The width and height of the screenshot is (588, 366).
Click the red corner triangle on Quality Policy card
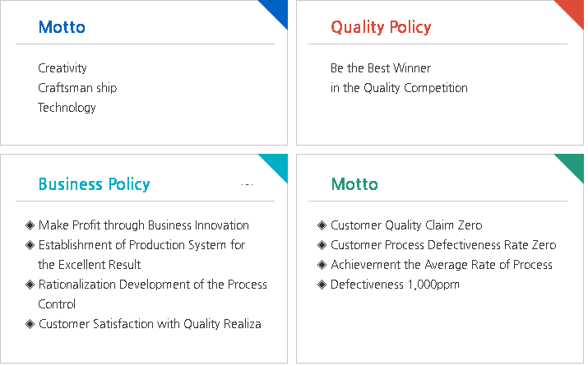point(573,10)
